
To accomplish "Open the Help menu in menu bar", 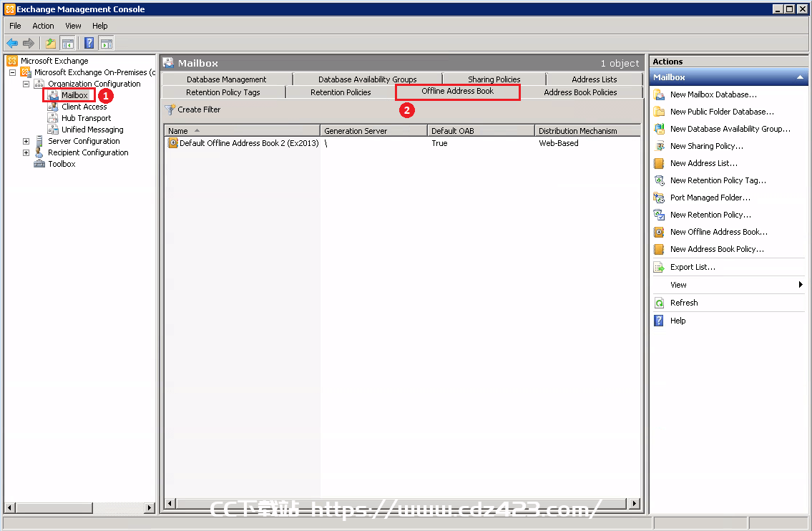I will (100, 26).
